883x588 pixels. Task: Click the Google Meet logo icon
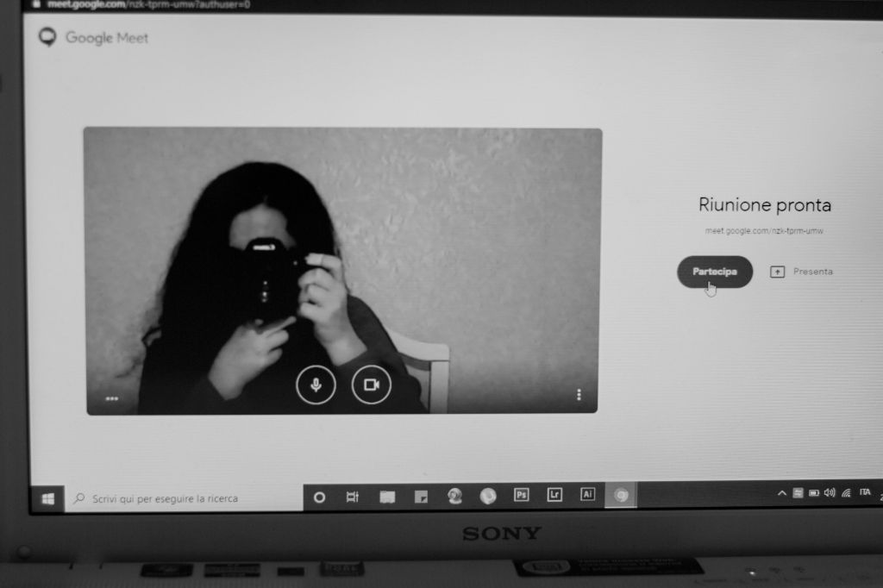(48, 37)
